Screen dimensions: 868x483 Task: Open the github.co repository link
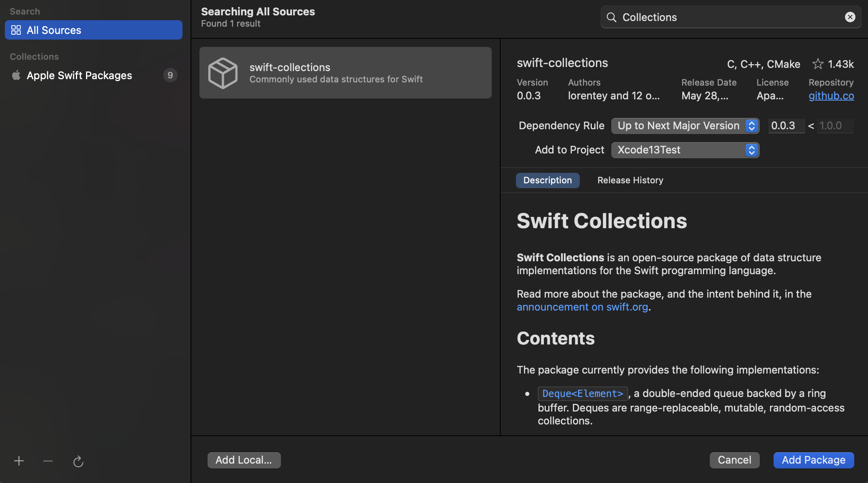pos(831,96)
